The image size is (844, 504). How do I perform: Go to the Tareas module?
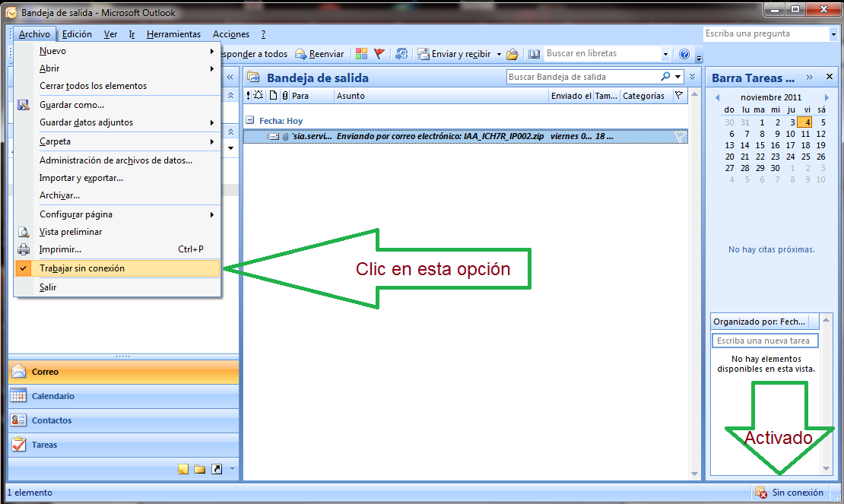[123, 445]
